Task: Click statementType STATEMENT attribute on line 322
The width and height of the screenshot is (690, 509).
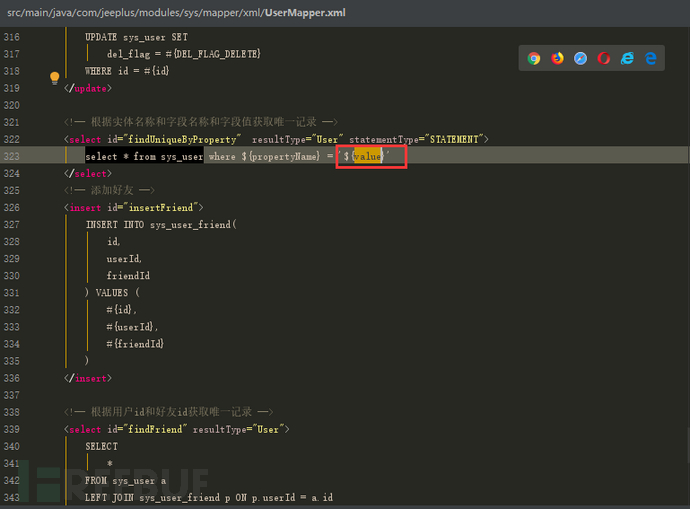Action: tap(416, 139)
